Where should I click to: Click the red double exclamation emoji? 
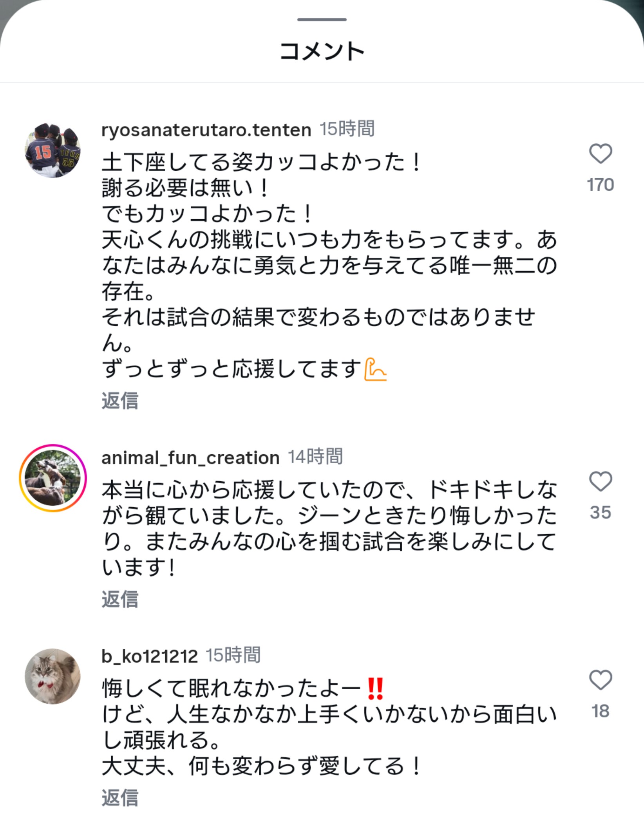point(375,689)
